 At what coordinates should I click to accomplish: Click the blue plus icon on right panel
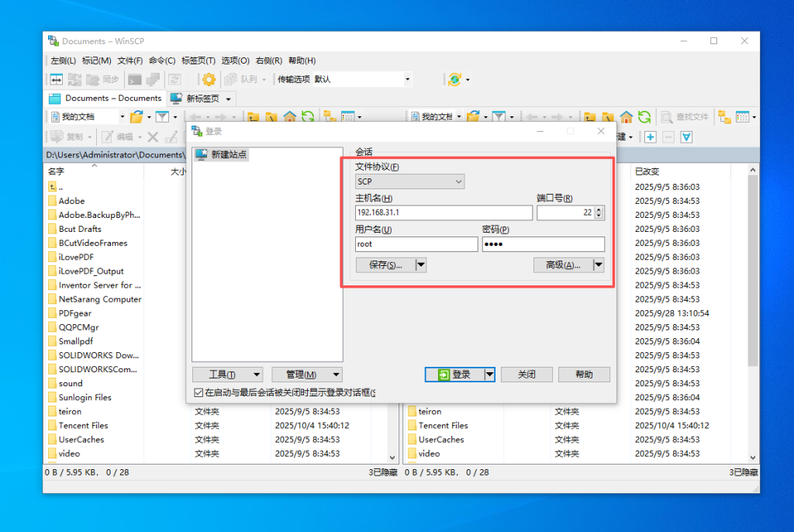(650, 137)
